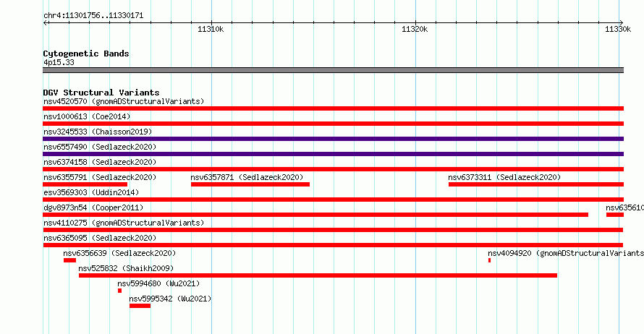Click the Cytogenetic Bands track title

pos(86,53)
